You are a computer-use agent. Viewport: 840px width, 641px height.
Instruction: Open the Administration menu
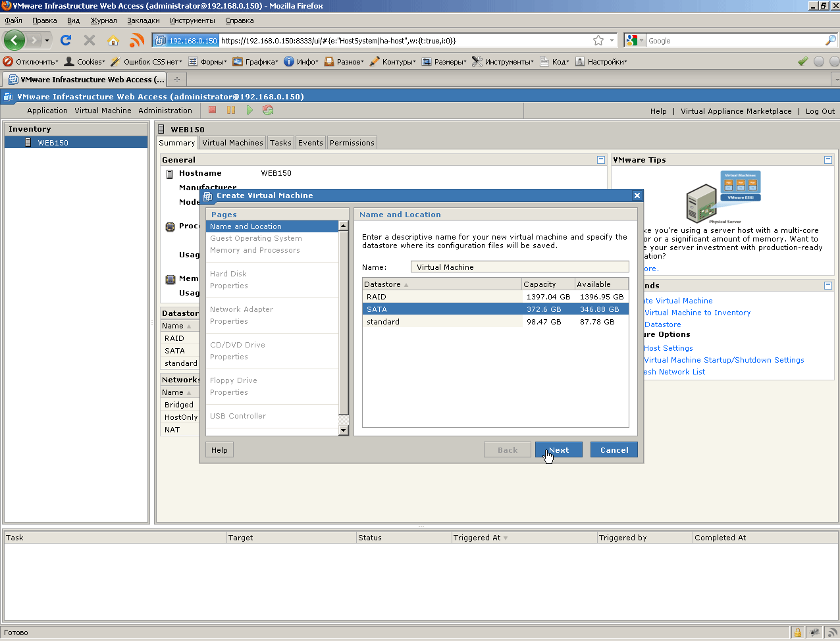pos(165,111)
